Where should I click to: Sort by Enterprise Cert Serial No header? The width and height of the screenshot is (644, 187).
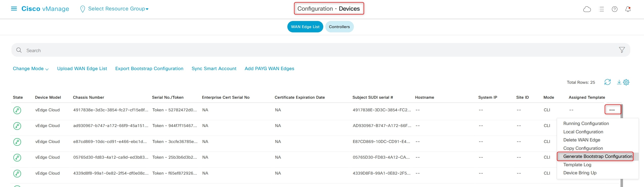[226, 97]
